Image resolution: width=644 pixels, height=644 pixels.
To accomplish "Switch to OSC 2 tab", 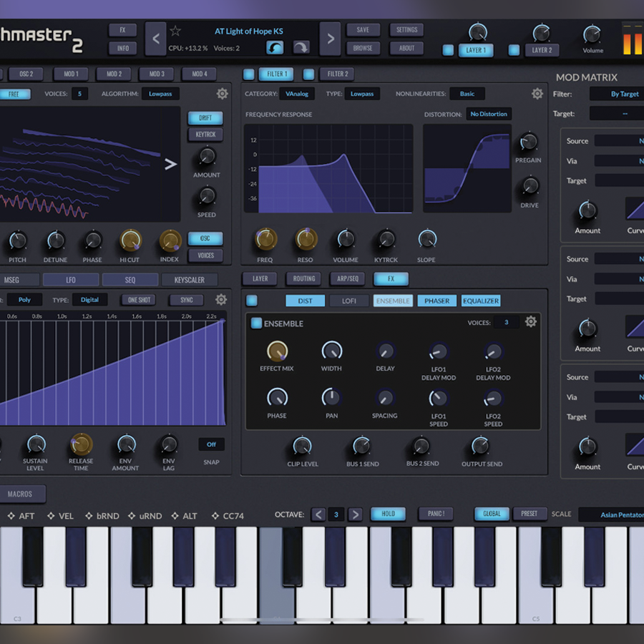I will coord(26,74).
